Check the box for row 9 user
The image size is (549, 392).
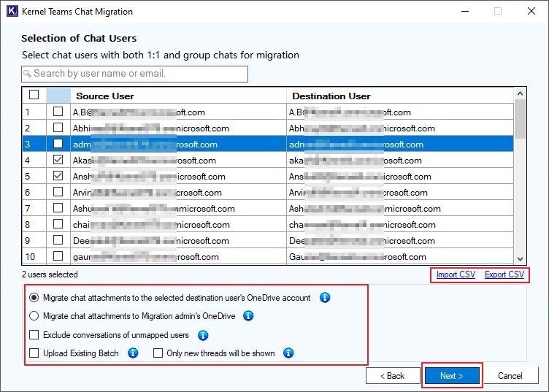[58, 239]
